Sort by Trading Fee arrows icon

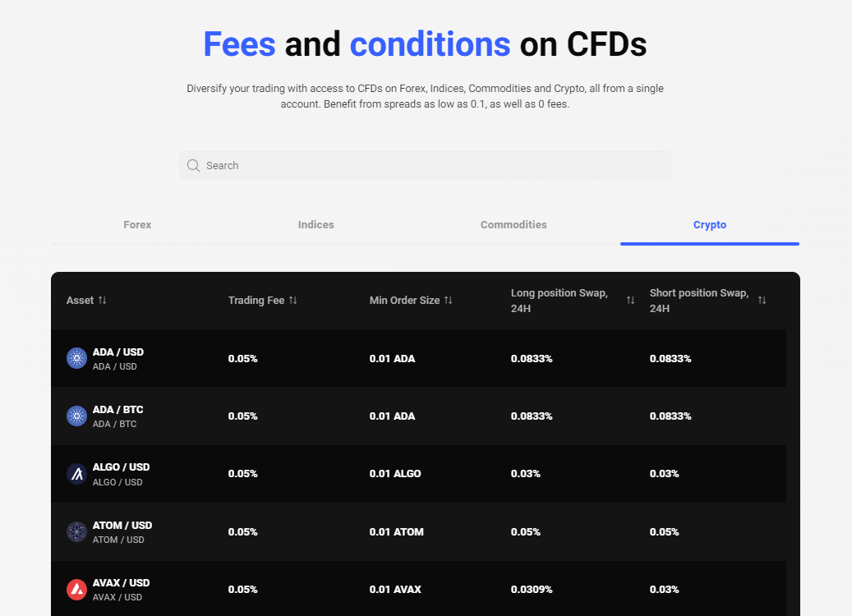tap(293, 300)
